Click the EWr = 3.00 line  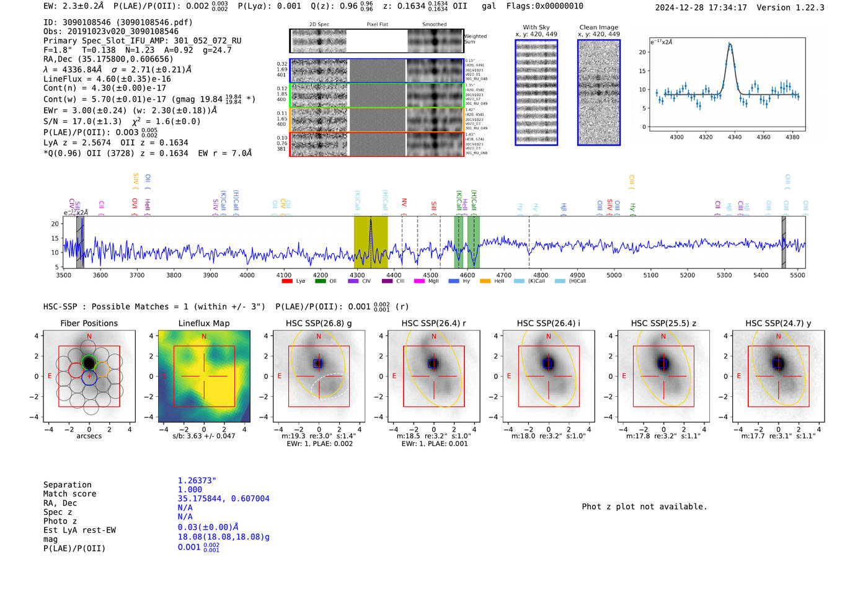tap(130, 110)
